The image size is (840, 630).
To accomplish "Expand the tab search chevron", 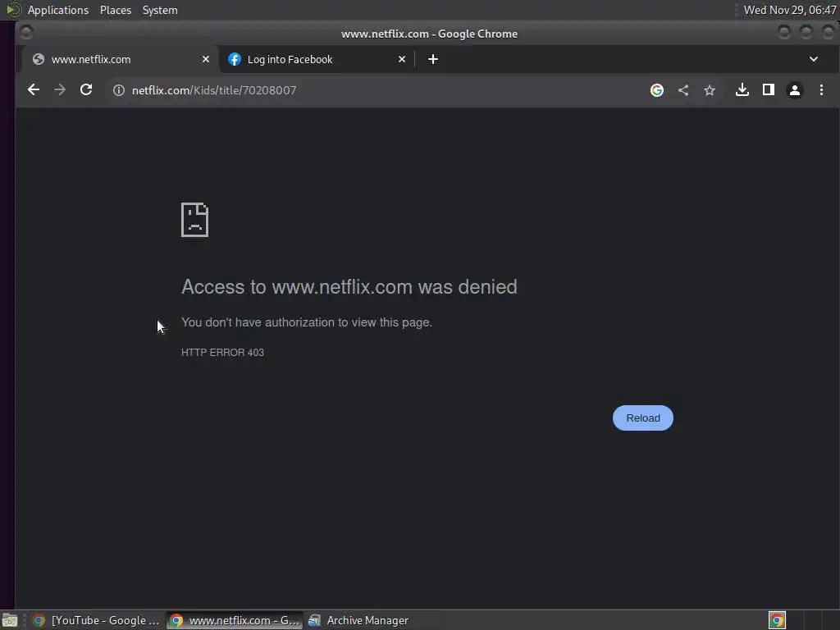I will coord(813,59).
